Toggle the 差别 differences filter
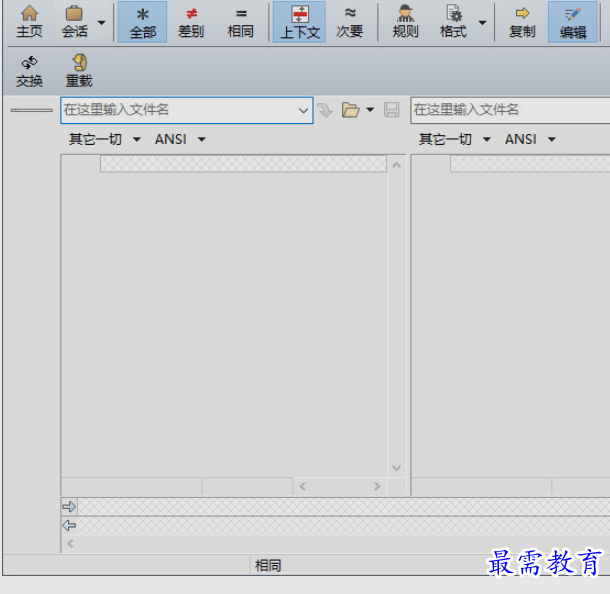The height and width of the screenshot is (594, 610). (191, 22)
